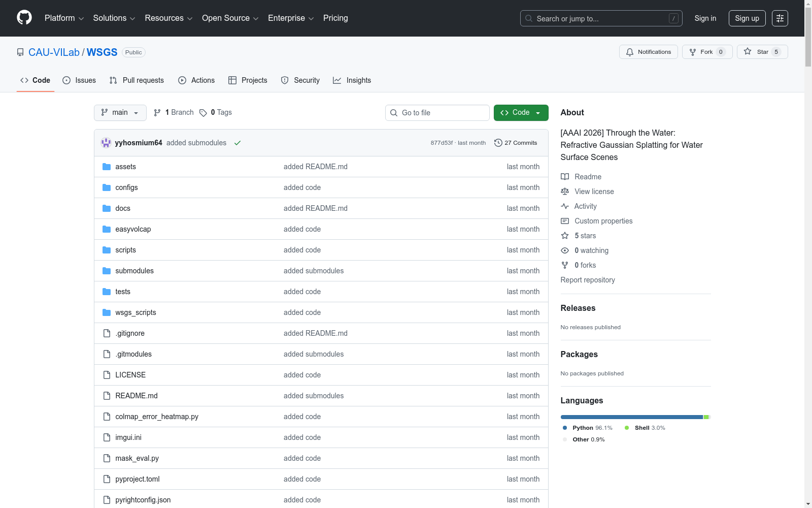812x508 pixels.
Task: Switch to the Actions tab
Action: click(x=196, y=80)
